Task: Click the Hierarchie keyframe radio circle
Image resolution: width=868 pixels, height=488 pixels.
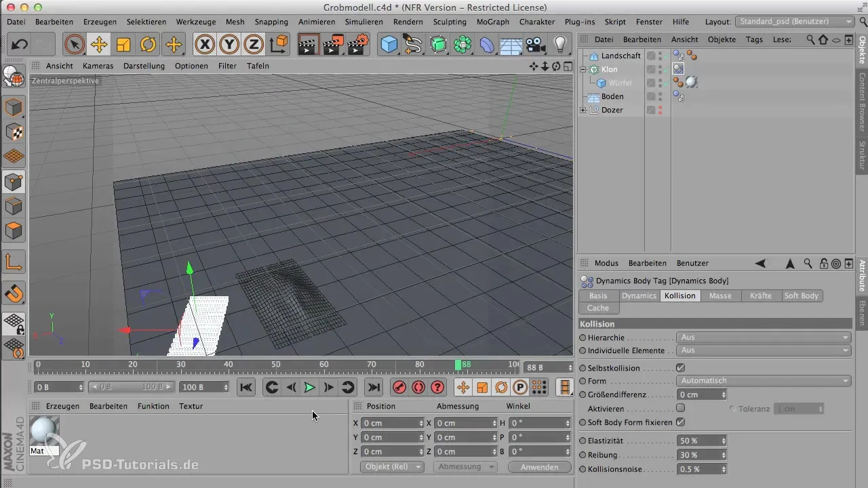Action: pyautogui.click(x=583, y=338)
